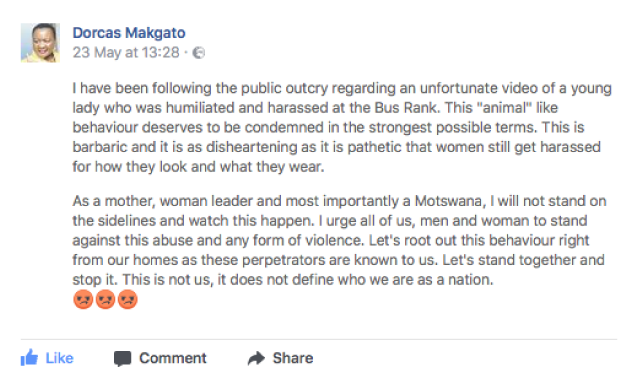Click the thumbs-up Like icon
The image size is (638, 383).
(29, 358)
